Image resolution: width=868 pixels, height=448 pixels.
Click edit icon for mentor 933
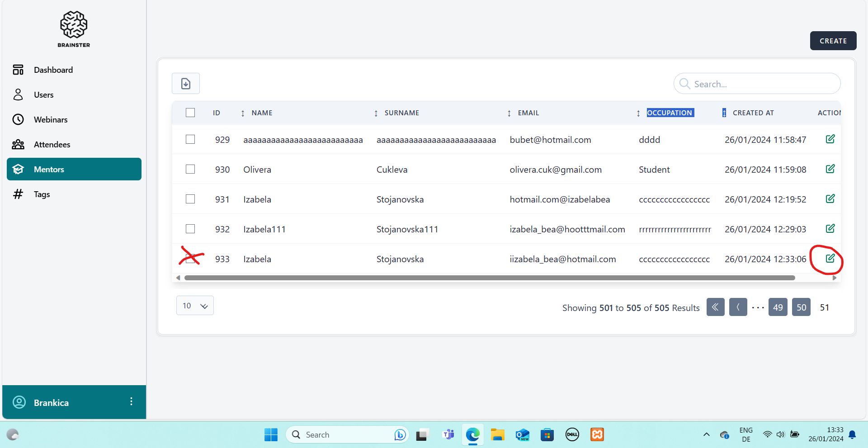click(830, 259)
